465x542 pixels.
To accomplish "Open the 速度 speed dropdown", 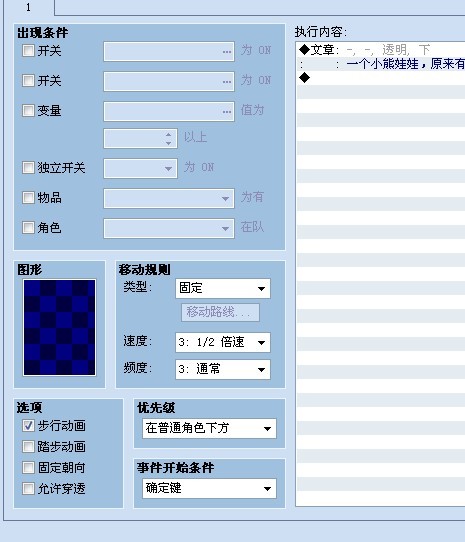I will point(223,343).
